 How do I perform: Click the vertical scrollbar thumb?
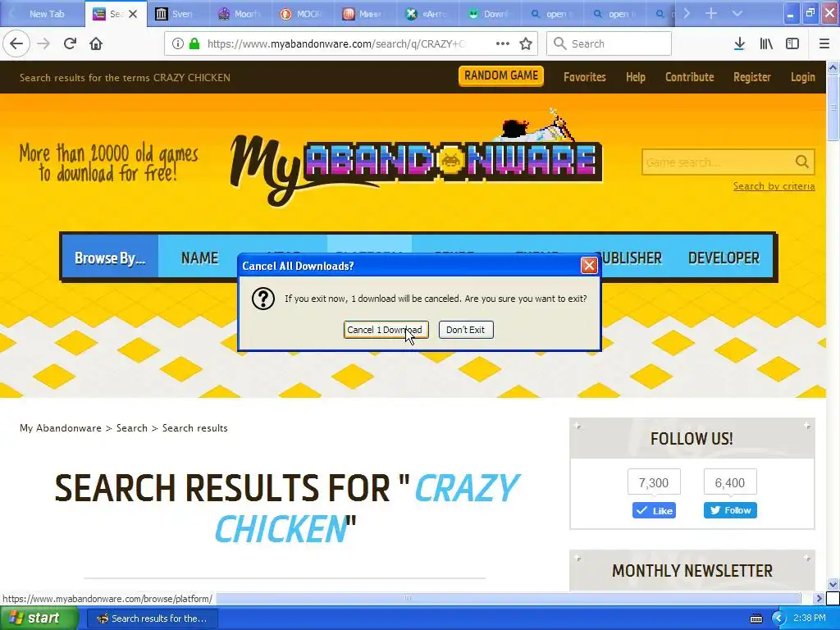(833, 107)
